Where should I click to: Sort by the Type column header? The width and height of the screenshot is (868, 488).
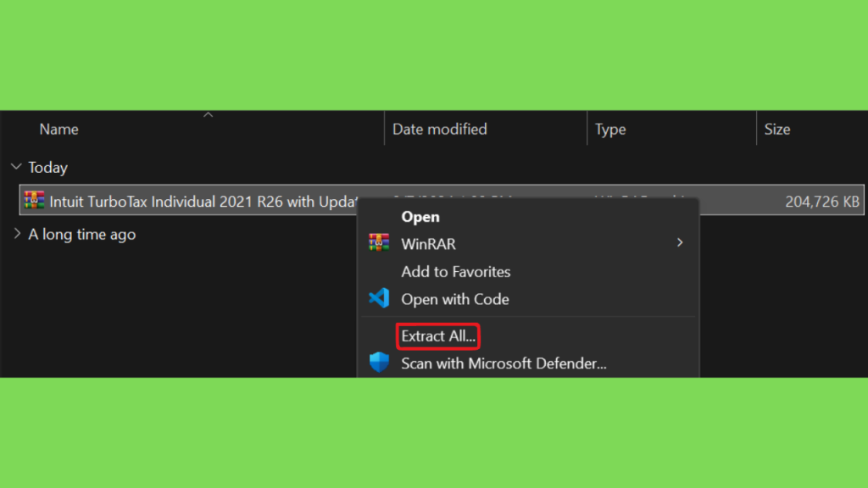click(x=610, y=130)
